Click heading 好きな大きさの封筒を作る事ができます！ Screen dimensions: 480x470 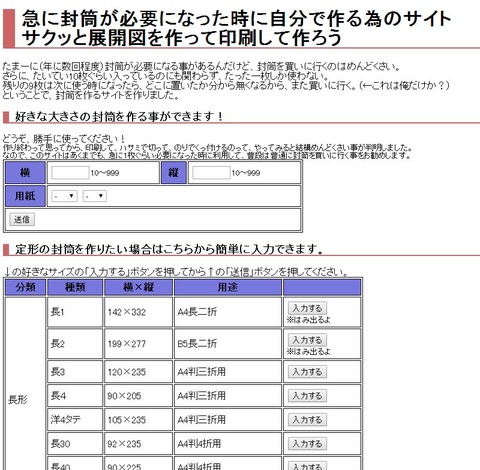click(x=119, y=117)
